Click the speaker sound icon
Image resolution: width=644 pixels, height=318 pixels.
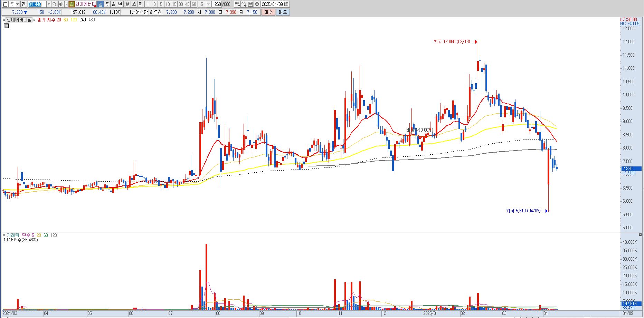[61, 4]
